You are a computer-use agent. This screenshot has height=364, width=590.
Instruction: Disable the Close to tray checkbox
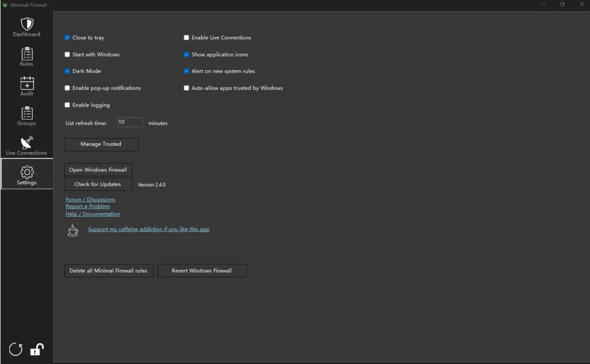[x=67, y=38]
